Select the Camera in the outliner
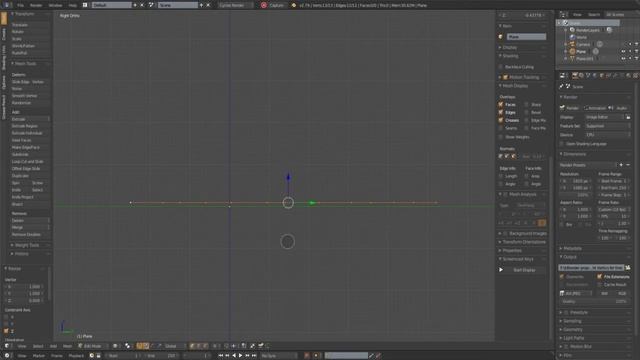 (582, 44)
